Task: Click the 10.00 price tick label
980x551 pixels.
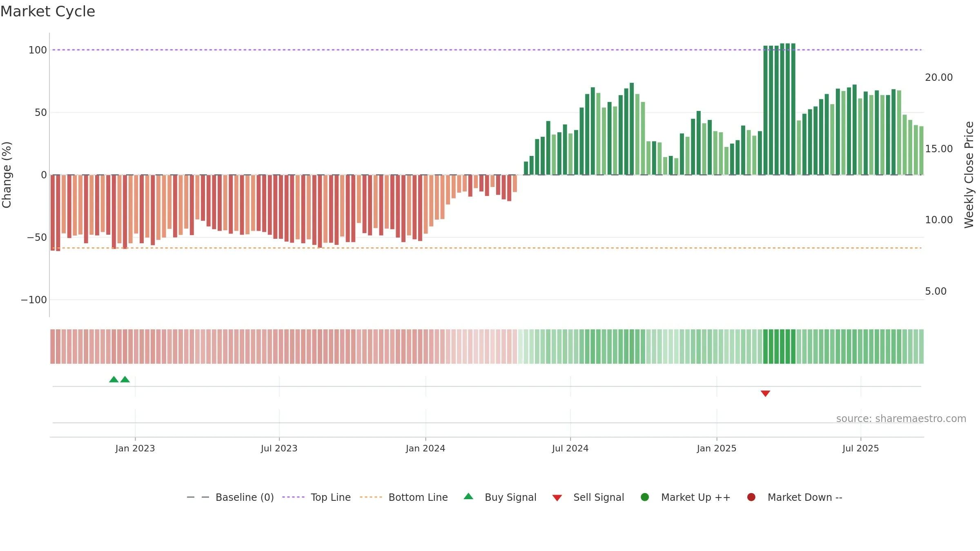Action: (939, 220)
